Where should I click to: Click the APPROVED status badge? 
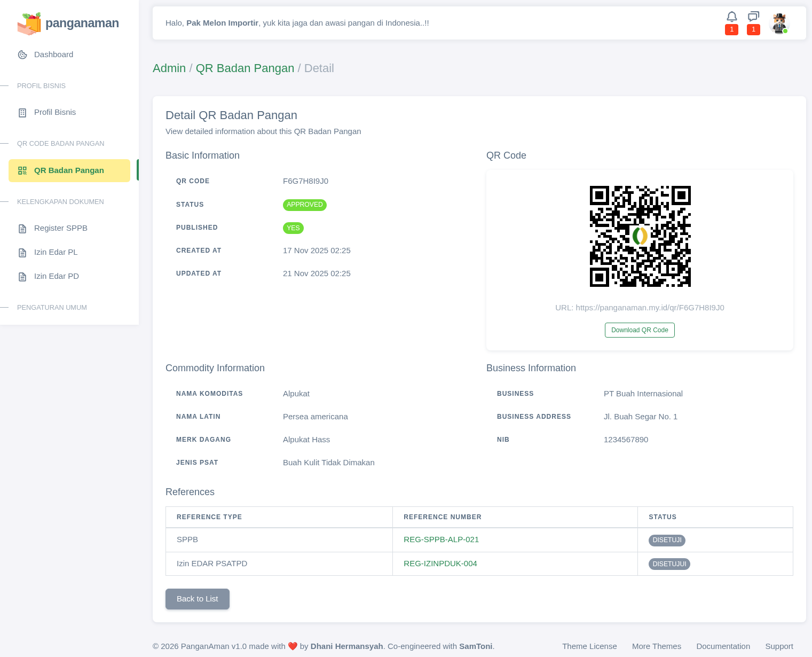305,205
